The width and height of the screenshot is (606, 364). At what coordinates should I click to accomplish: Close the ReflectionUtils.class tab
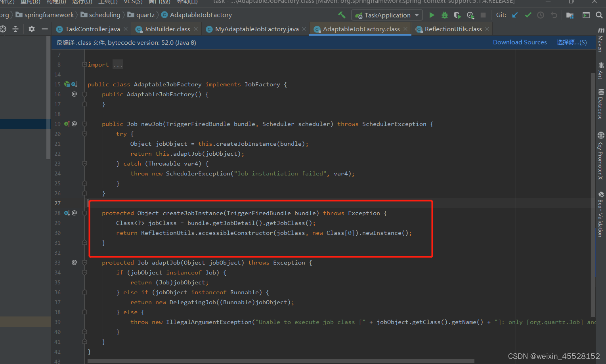tap(487, 29)
